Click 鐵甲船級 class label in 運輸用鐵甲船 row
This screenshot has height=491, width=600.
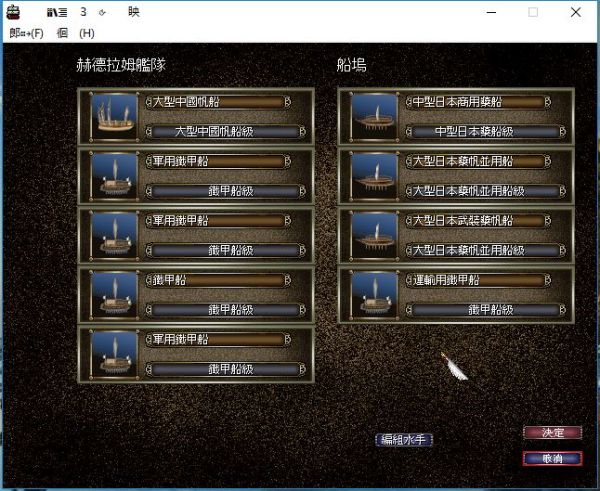[486, 310]
